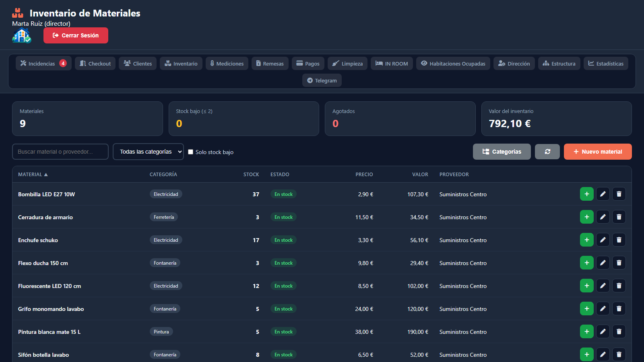Image resolution: width=644 pixels, height=362 pixels.
Task: Add stock to Bombilla LED E27 10W
Action: pyautogui.click(x=586, y=194)
